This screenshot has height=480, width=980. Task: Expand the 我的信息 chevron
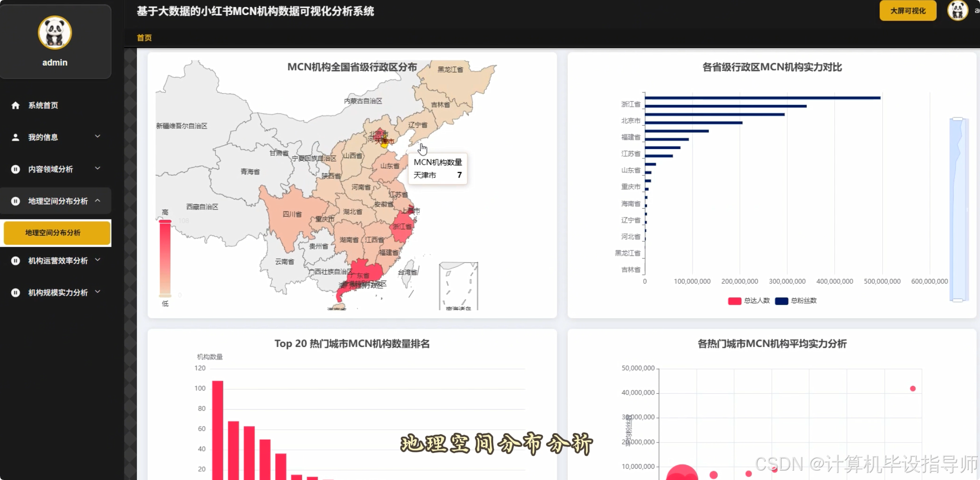pos(98,136)
